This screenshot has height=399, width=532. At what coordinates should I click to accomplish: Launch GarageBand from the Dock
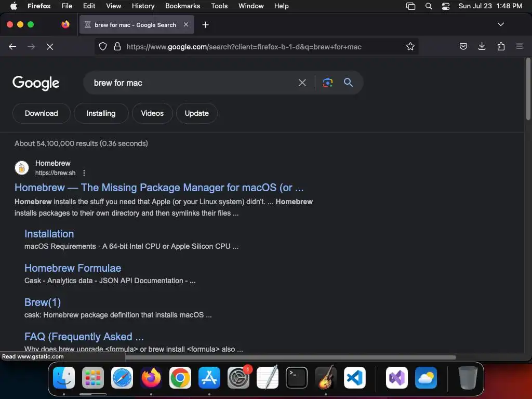click(x=326, y=378)
